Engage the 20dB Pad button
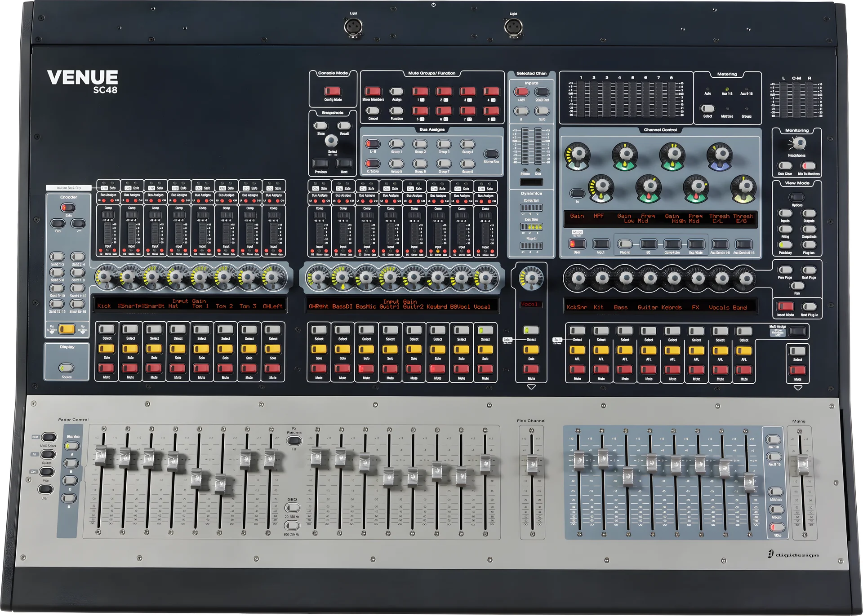Image resolution: width=863 pixels, height=616 pixels. coord(542,92)
